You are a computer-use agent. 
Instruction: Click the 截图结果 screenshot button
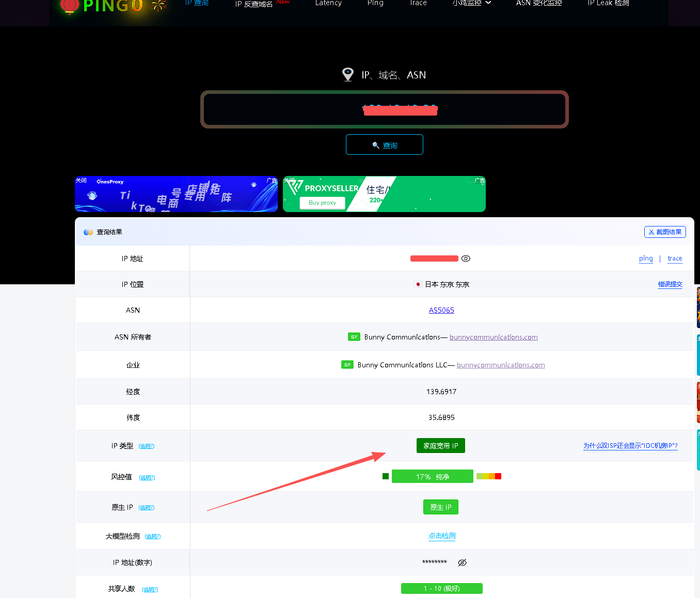(x=665, y=232)
